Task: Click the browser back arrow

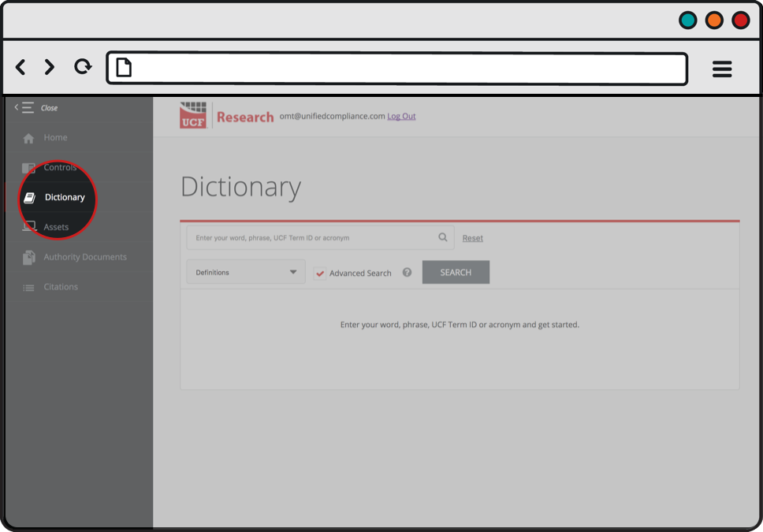Action: point(20,67)
